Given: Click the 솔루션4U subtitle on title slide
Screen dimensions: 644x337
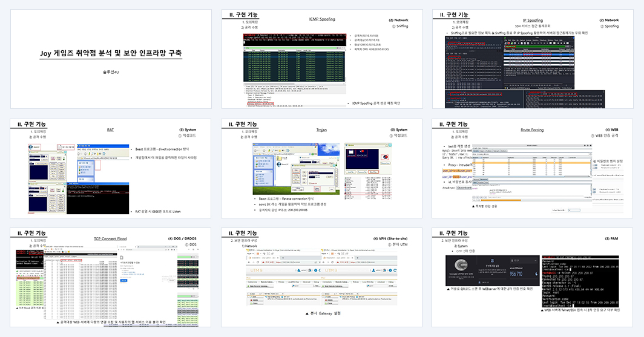Looking at the screenshot, I should [x=111, y=72].
